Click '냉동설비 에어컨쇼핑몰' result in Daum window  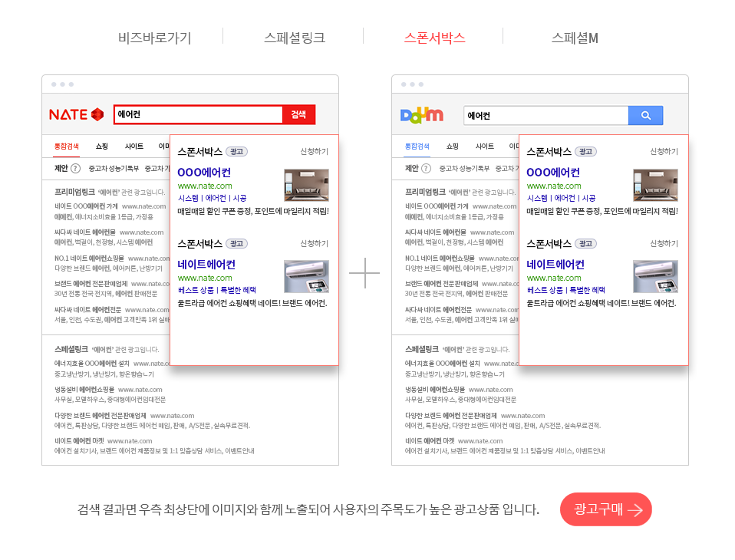click(435, 390)
